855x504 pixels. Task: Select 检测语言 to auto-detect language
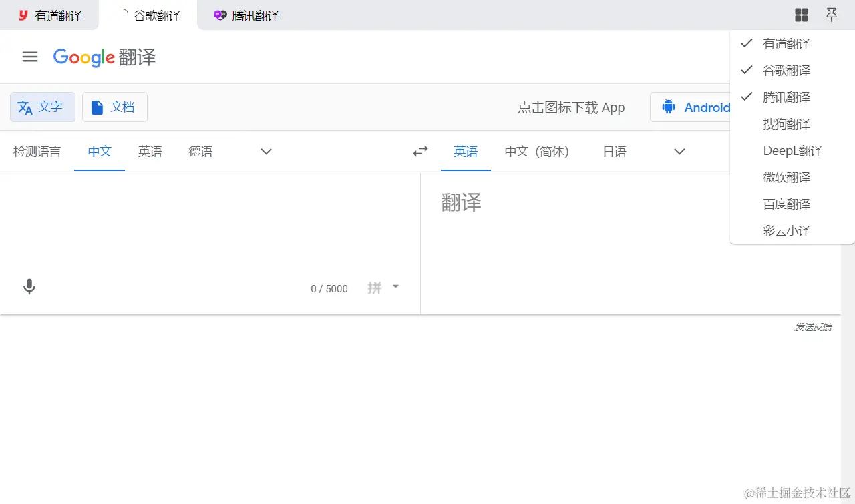point(37,151)
